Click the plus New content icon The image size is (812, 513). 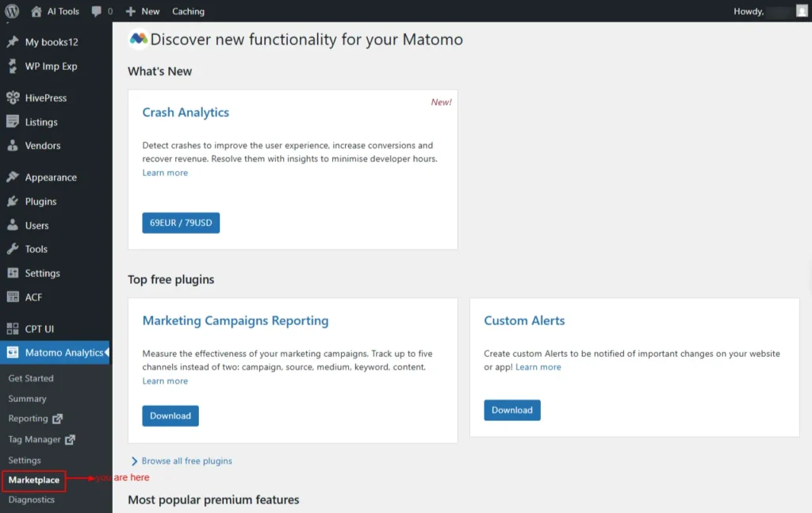(131, 11)
